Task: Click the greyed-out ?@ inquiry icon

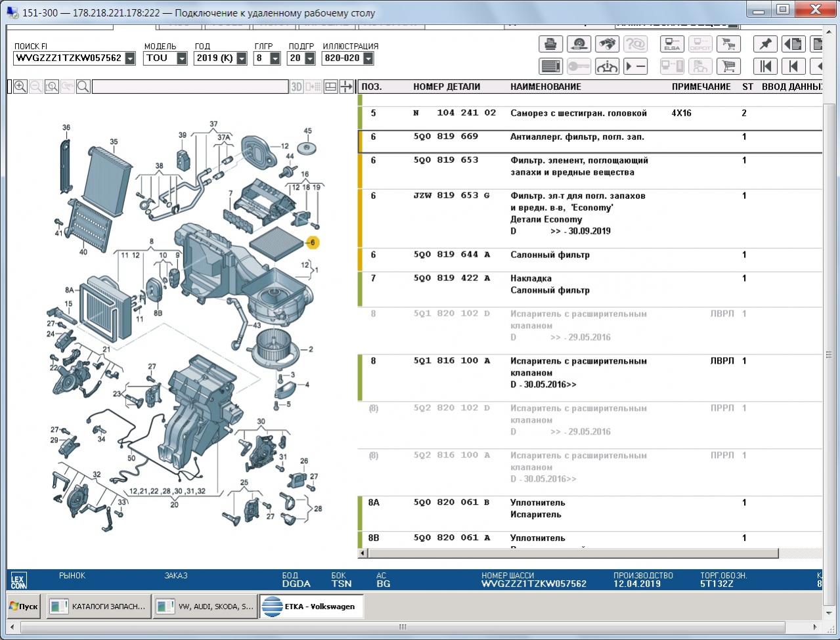Action: (635, 44)
